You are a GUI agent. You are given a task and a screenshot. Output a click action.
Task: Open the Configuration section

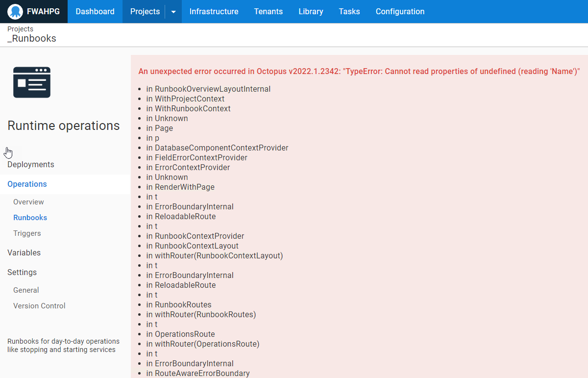point(400,11)
